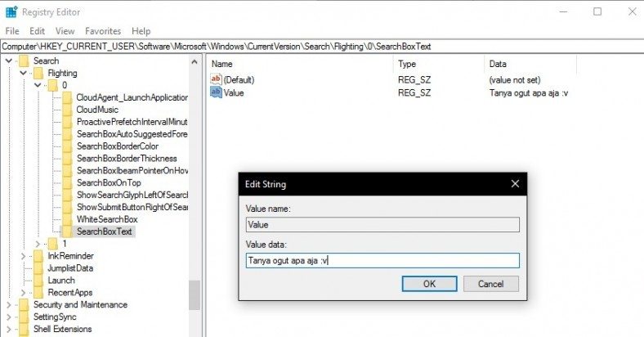Close the Edit String dialog with X
The width and height of the screenshot is (644, 337).
[514, 184]
